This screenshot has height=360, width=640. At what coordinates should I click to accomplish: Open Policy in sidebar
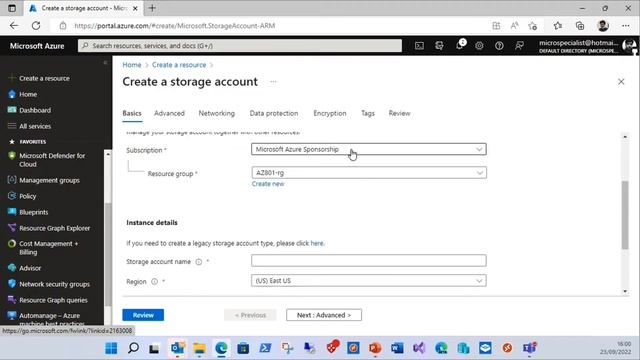(x=27, y=196)
